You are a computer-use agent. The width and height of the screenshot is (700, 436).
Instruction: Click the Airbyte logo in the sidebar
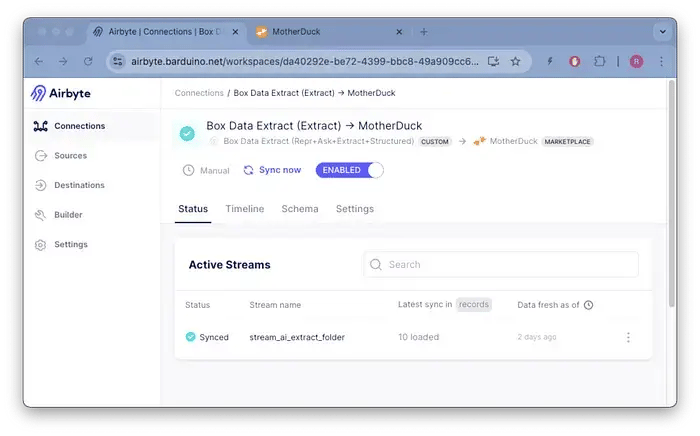click(61, 93)
